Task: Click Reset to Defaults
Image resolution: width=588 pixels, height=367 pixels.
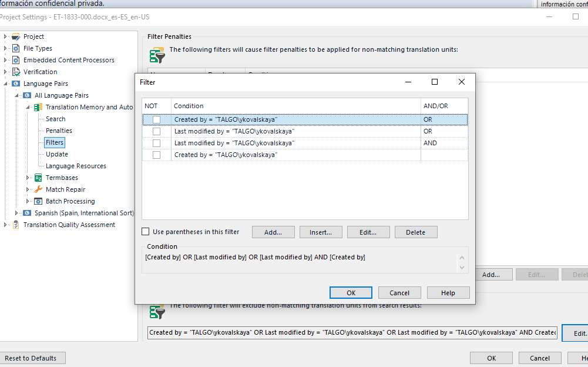Action: click(x=32, y=358)
